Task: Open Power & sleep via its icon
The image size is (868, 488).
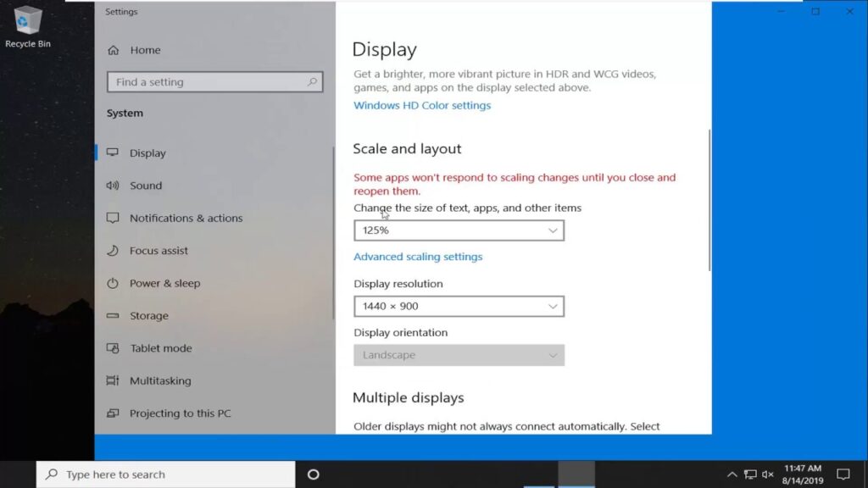Action: (x=113, y=283)
